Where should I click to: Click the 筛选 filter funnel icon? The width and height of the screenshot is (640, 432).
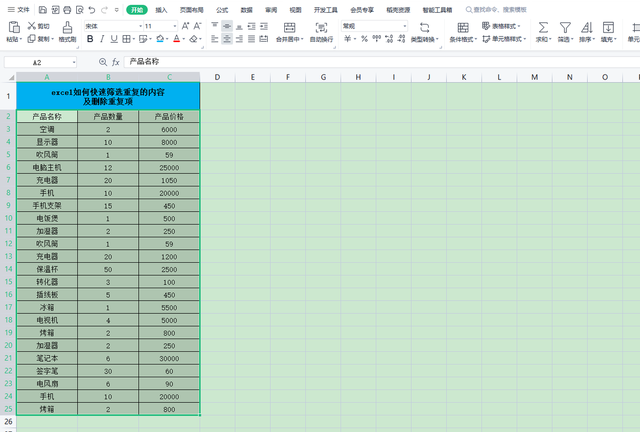coord(565,27)
